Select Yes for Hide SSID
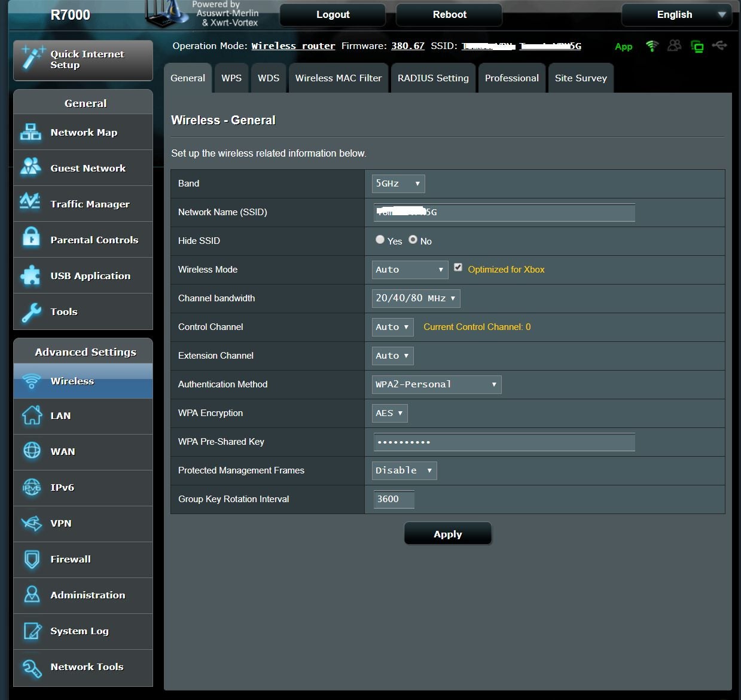 tap(380, 240)
